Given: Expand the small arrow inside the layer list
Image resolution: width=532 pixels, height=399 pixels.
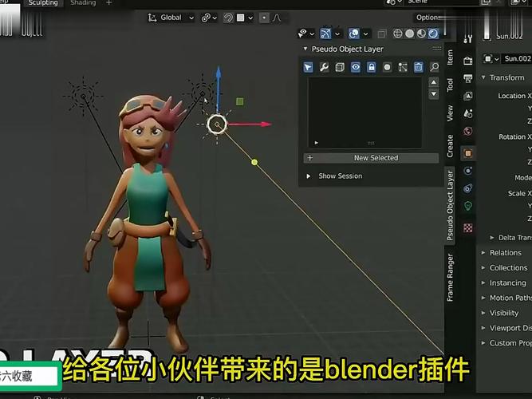Looking at the screenshot, I should (316, 143).
